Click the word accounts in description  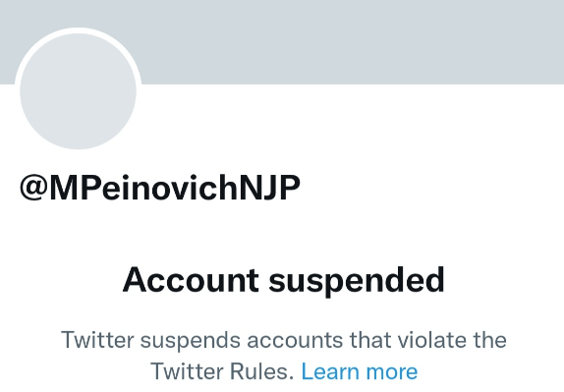tap(295, 341)
